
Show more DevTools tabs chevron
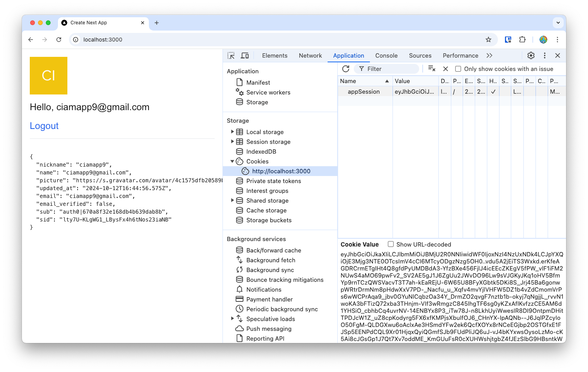click(489, 56)
